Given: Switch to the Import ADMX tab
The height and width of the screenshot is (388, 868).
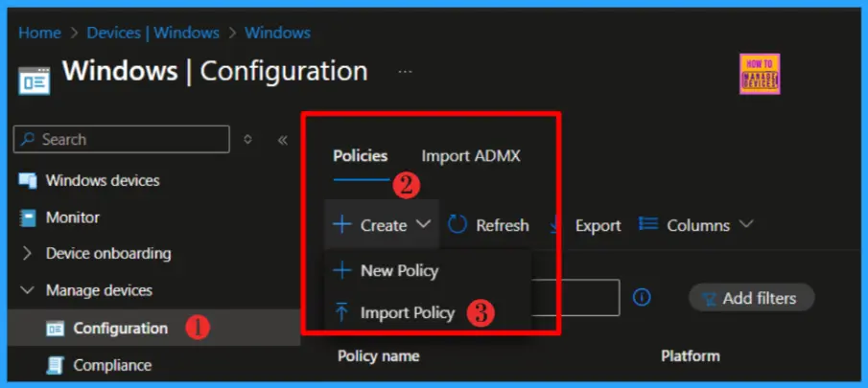Looking at the screenshot, I should (x=471, y=156).
